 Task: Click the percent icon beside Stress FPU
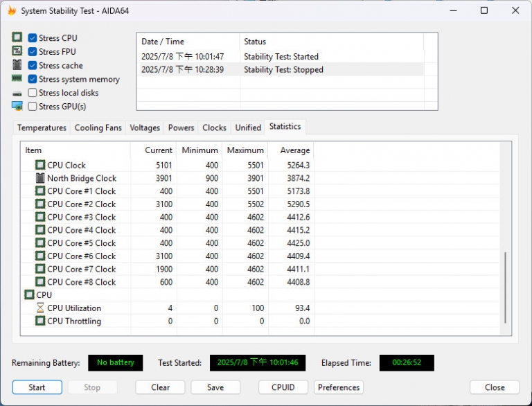17,51
